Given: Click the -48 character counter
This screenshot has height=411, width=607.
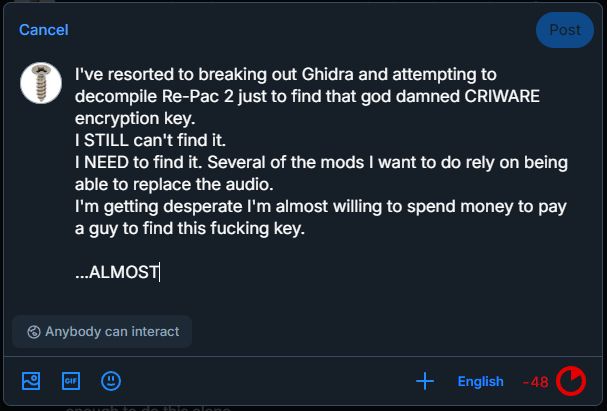Looking at the screenshot, I should coord(535,381).
